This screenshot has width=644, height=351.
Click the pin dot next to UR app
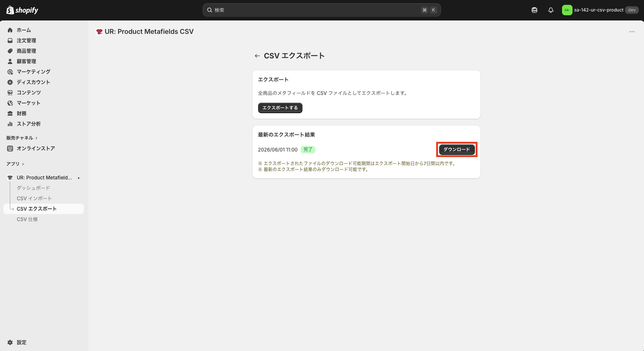click(79, 178)
